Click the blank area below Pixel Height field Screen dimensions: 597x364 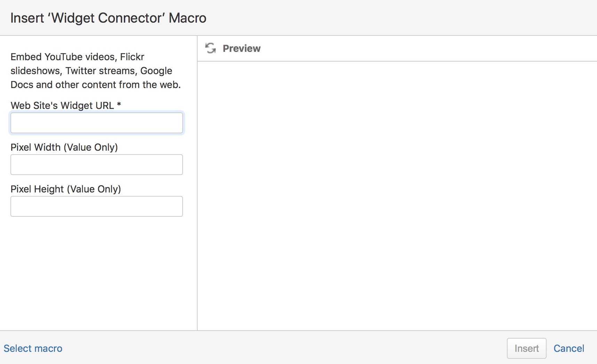pos(98,273)
